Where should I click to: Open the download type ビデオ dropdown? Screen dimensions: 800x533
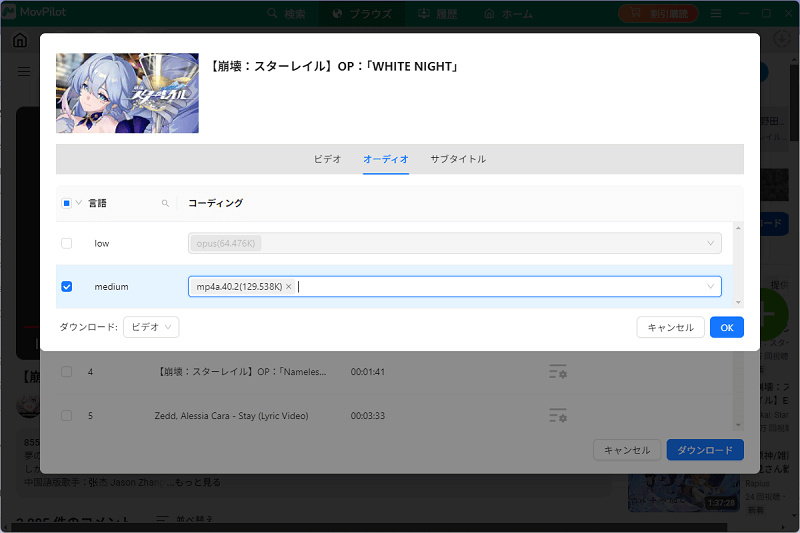151,327
